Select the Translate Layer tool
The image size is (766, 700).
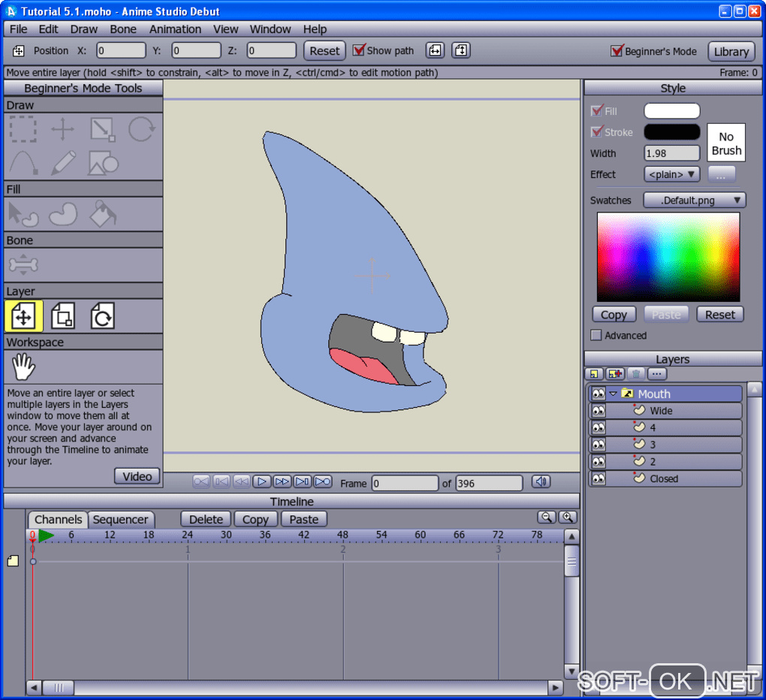(x=23, y=316)
